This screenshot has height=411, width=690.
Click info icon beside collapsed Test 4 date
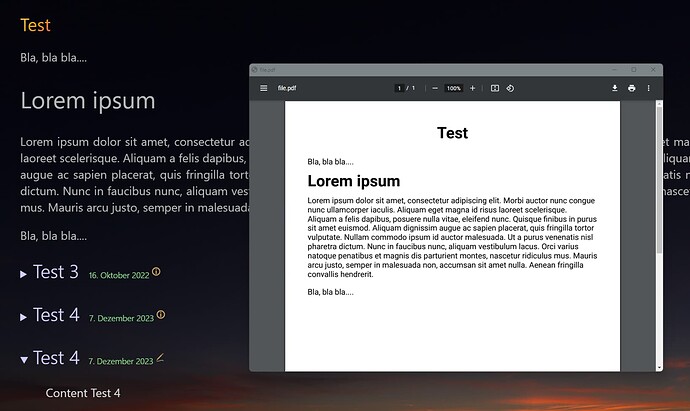click(161, 316)
